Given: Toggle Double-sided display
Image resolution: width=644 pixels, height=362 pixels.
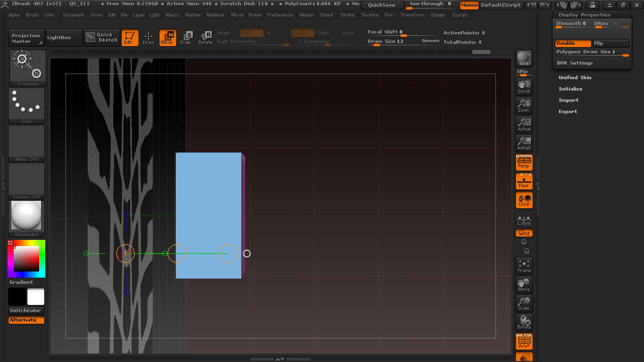Looking at the screenshot, I should click(573, 43).
